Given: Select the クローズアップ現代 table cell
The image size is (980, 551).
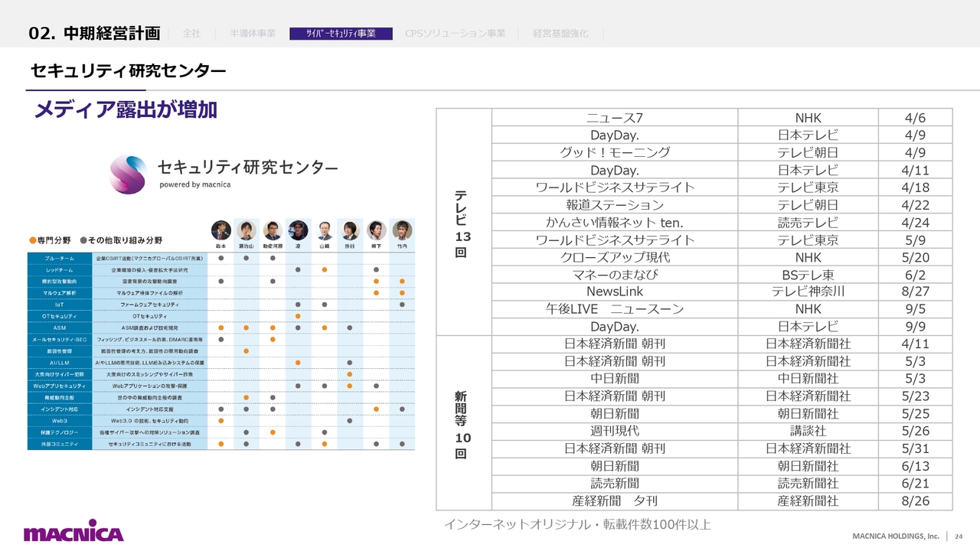Looking at the screenshot, I should (x=615, y=257).
